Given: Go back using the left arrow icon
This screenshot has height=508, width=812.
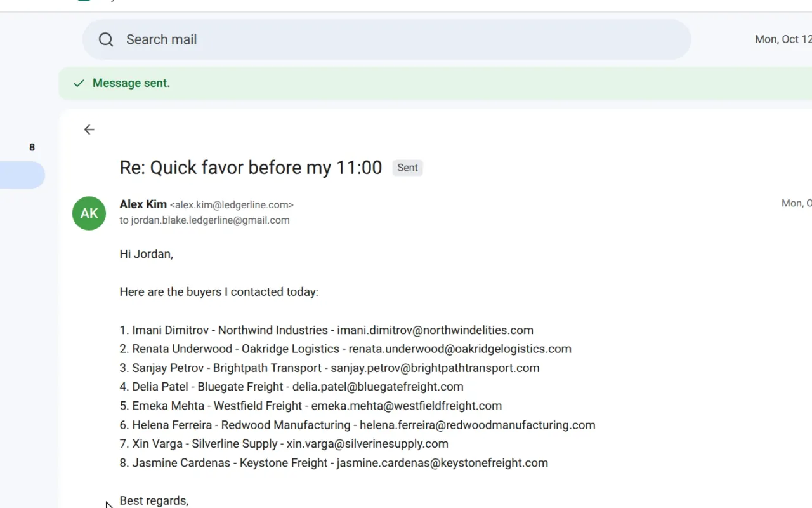Looking at the screenshot, I should pos(89,130).
